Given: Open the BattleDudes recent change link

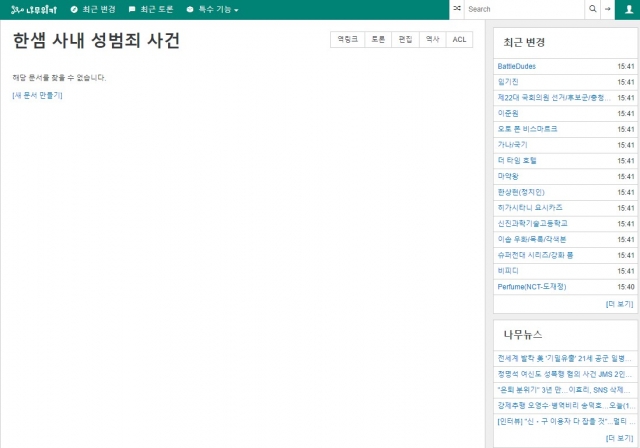Looking at the screenshot, I should click(x=516, y=67).
